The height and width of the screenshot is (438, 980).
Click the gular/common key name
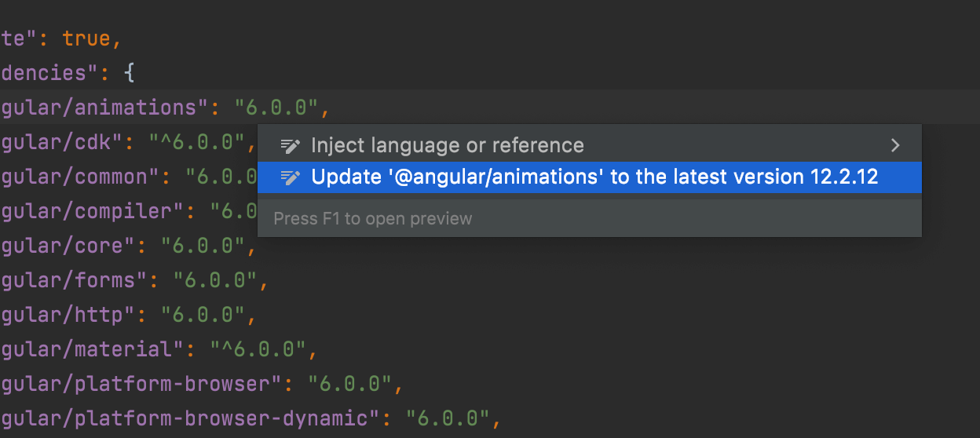click(79, 177)
